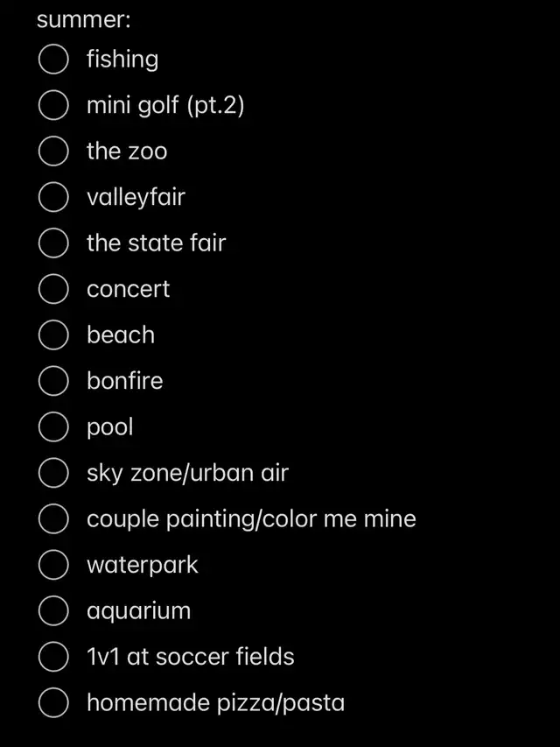Image resolution: width=560 pixels, height=747 pixels.
Task: Click the 'waterpark' text line
Action: point(142,566)
